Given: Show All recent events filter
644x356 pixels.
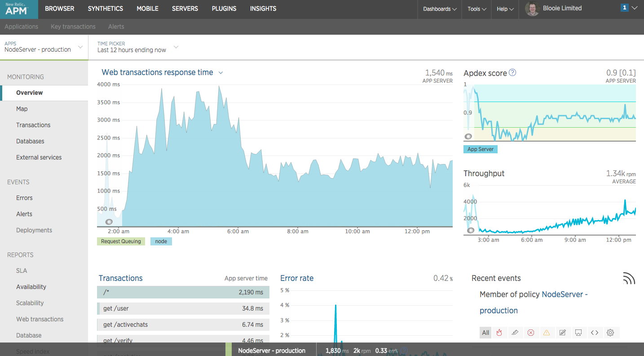Looking at the screenshot, I should coord(485,333).
